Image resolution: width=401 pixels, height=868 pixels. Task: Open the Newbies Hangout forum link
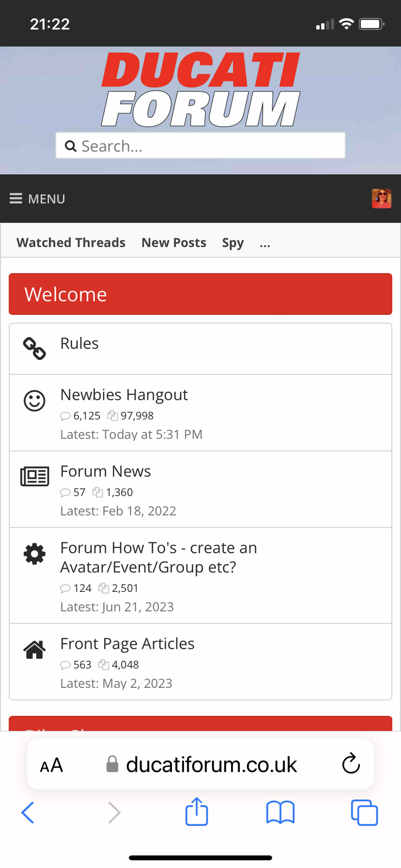(x=124, y=394)
